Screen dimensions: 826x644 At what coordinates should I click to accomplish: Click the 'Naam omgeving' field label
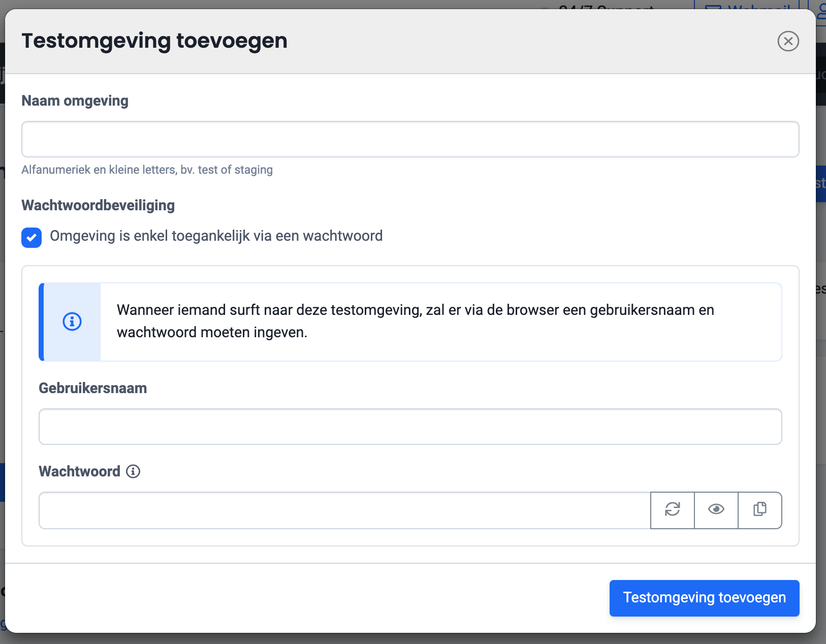75,101
